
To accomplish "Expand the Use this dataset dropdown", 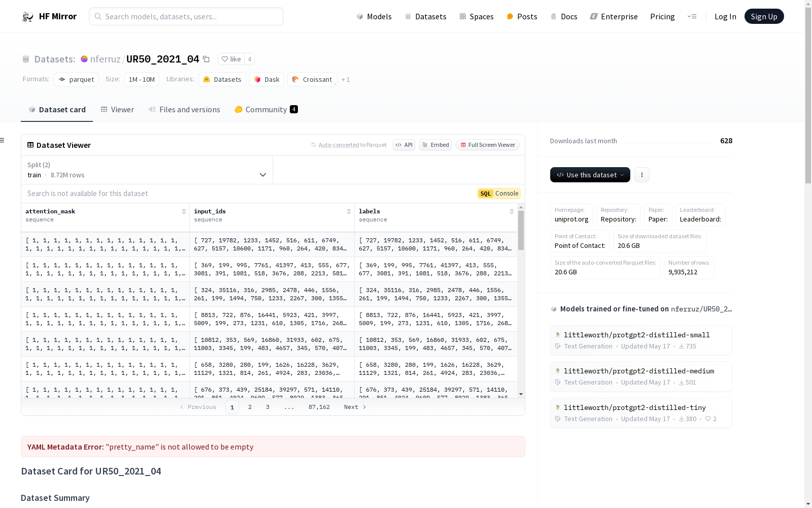I will click(x=590, y=175).
